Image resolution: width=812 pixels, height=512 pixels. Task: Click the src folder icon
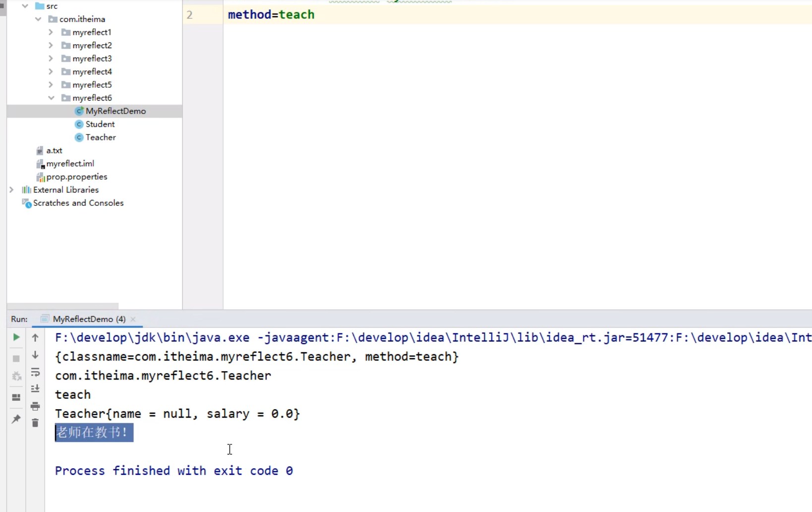[x=40, y=6]
